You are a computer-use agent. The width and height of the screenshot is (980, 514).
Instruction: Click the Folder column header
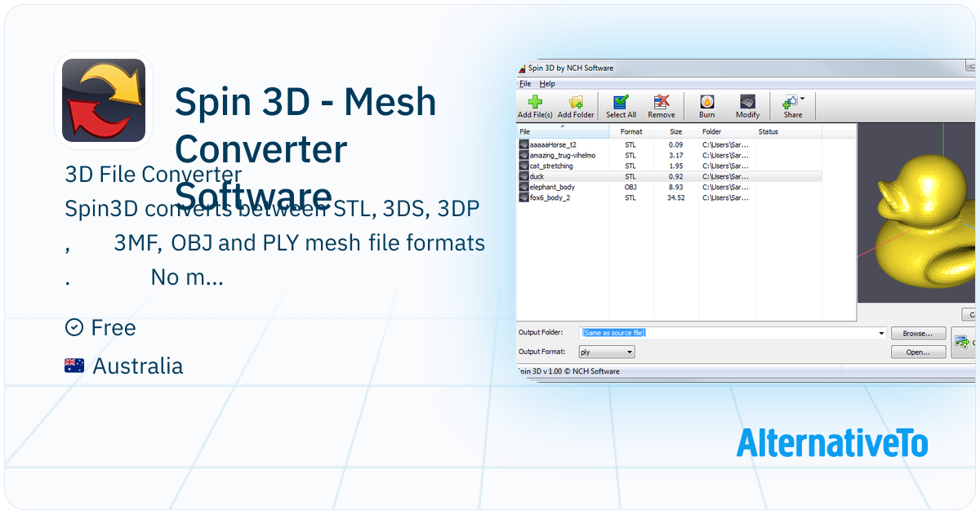[725, 131]
